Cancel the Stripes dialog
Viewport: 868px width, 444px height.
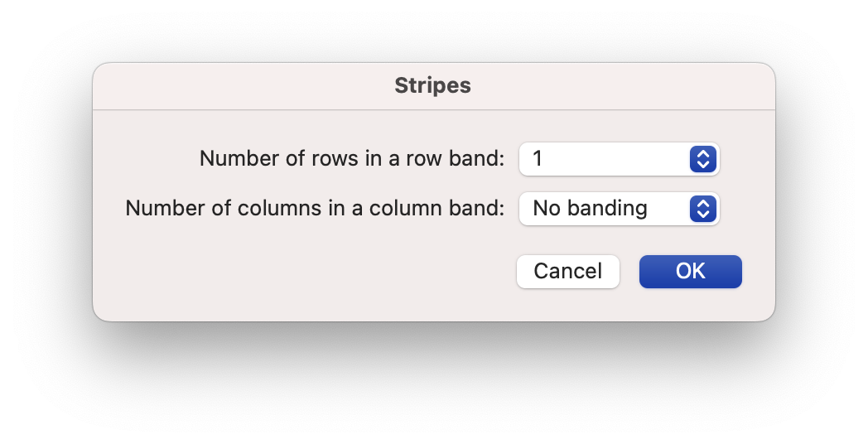pyautogui.click(x=568, y=272)
